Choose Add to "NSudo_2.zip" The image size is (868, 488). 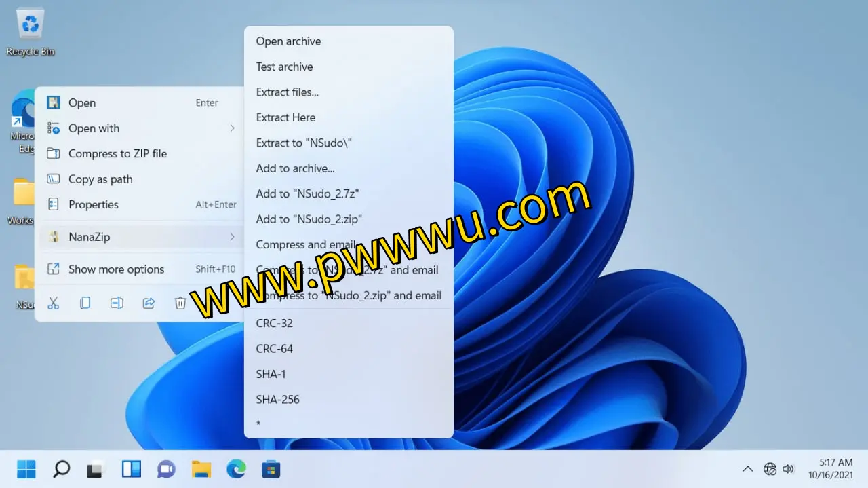tap(309, 219)
